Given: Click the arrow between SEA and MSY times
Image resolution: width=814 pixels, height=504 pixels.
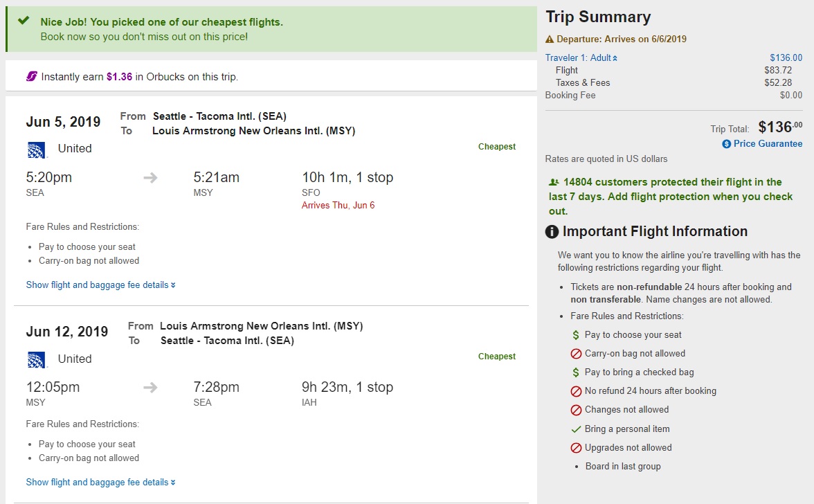Looking at the screenshot, I should (x=150, y=178).
